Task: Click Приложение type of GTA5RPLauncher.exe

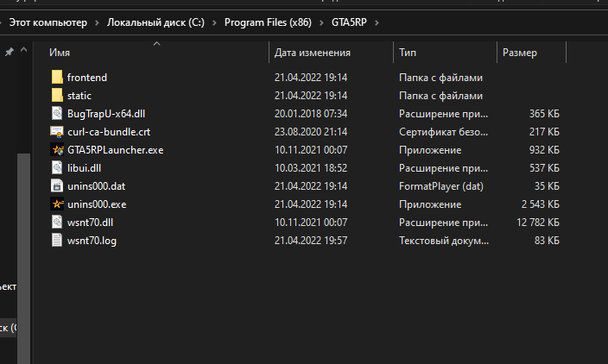Action: [x=430, y=150]
